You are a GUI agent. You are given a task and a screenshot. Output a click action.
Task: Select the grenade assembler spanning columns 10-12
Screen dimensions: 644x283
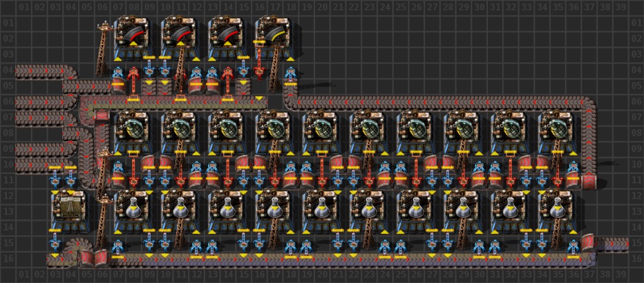180,133
